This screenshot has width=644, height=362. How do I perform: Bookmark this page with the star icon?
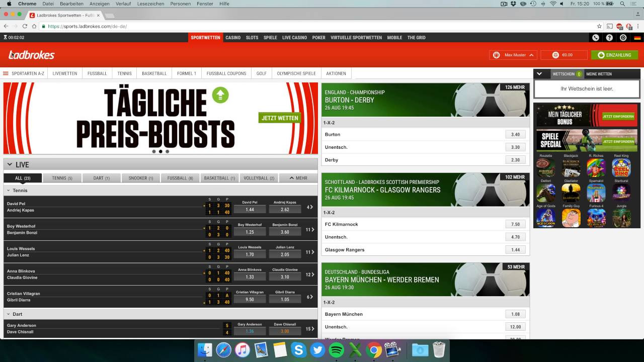pyautogui.click(x=599, y=26)
